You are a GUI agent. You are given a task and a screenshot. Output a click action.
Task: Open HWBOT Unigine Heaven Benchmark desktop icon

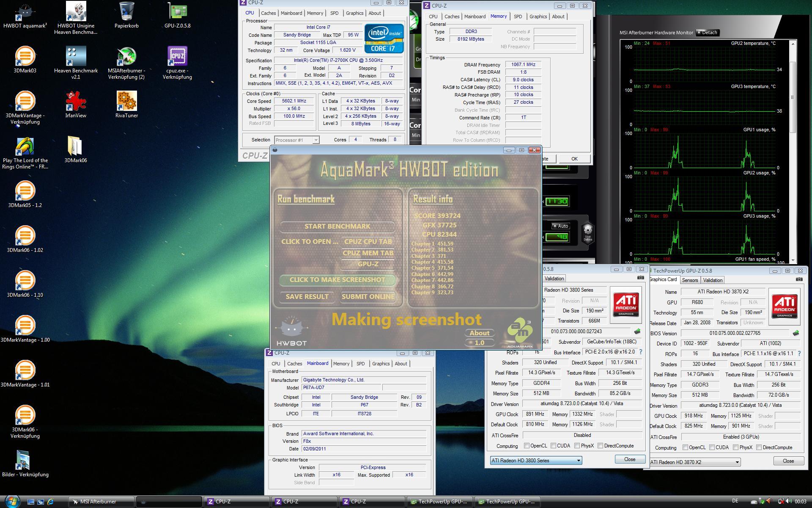[x=76, y=18]
